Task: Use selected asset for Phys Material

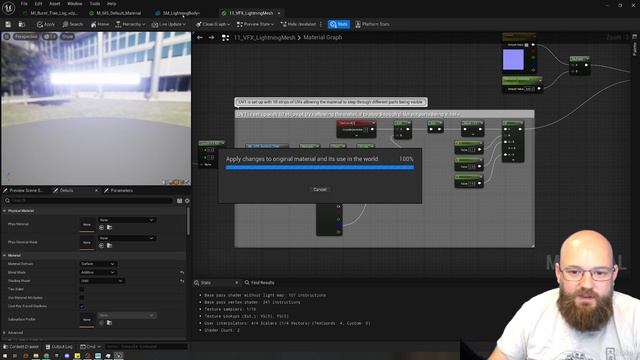Action: (101, 227)
